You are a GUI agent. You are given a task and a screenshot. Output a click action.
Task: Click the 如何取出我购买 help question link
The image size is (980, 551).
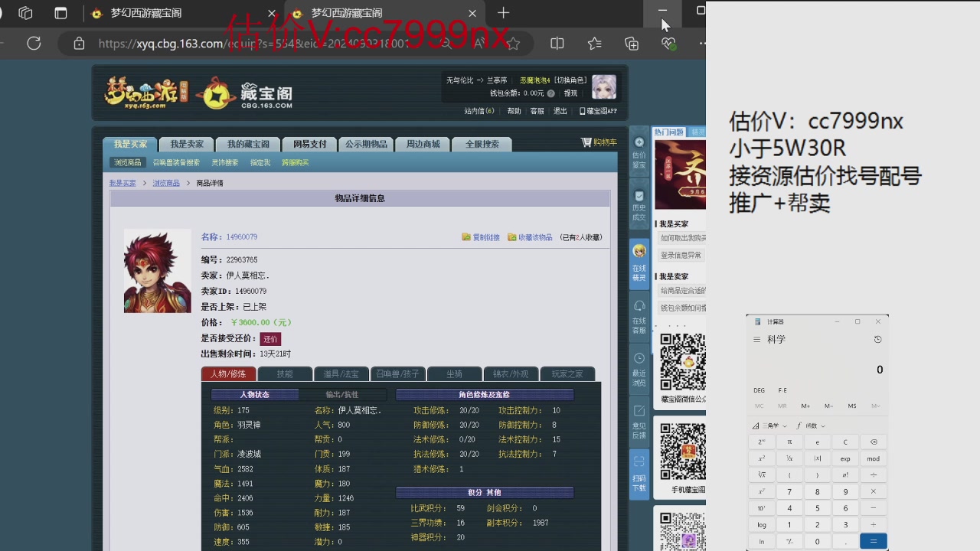tap(683, 238)
